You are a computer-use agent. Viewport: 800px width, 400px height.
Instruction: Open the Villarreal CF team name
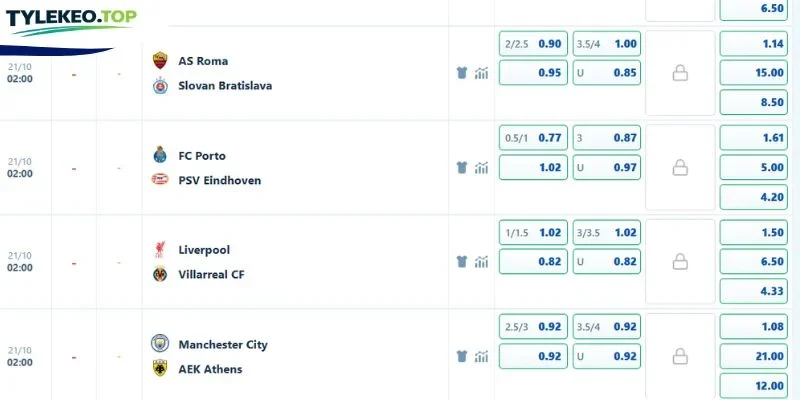[x=211, y=274]
